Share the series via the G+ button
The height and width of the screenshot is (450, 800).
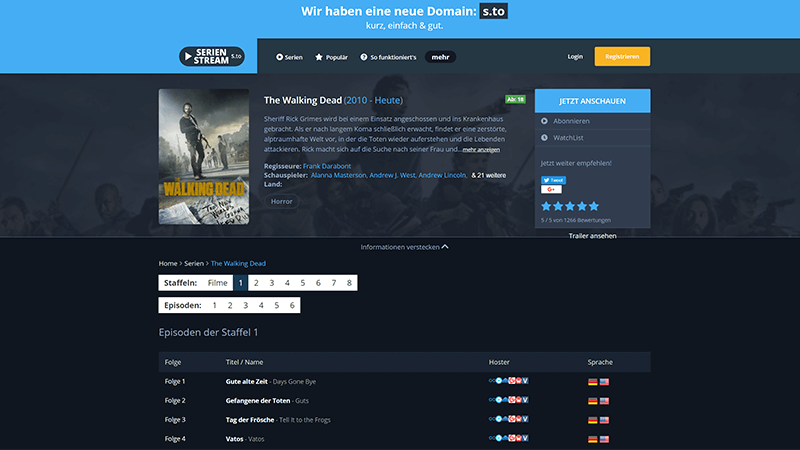551,189
